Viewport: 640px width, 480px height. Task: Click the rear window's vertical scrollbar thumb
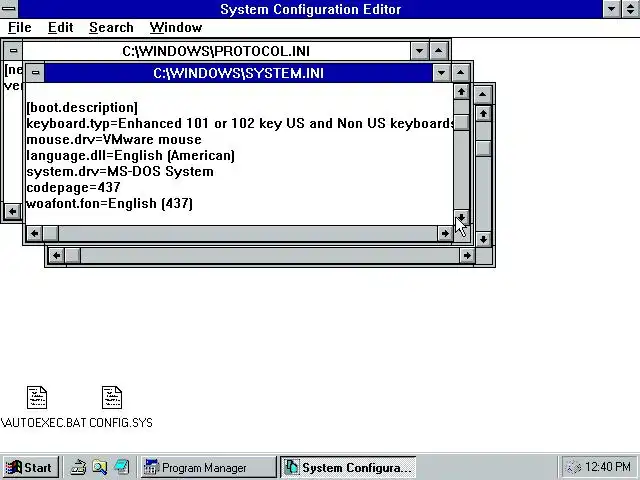point(483,148)
